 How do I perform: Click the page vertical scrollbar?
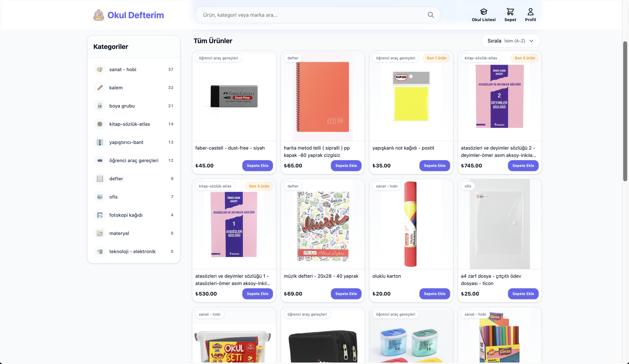click(x=625, y=111)
